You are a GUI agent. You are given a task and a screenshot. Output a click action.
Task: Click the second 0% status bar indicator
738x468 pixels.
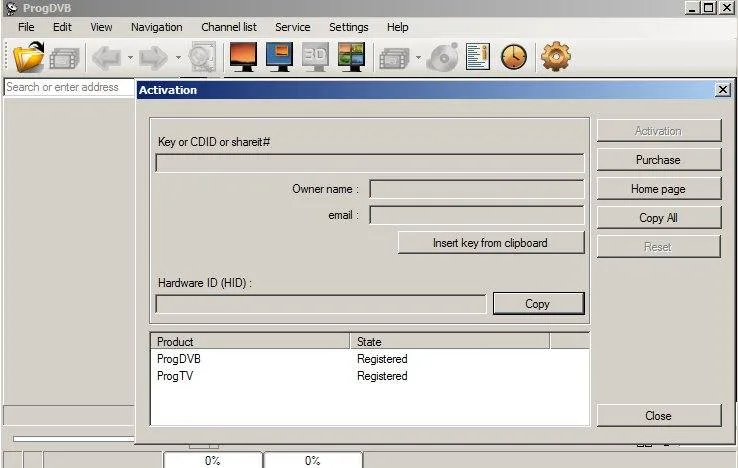click(x=313, y=460)
